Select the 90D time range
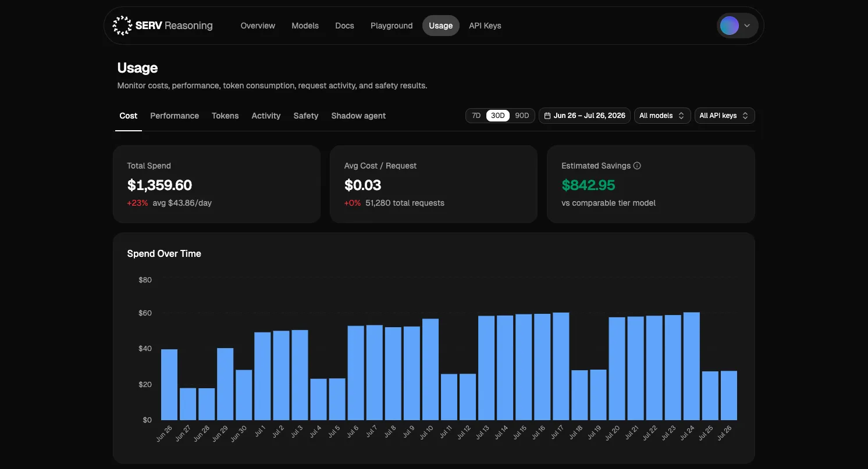The height and width of the screenshot is (469, 868). click(522, 116)
